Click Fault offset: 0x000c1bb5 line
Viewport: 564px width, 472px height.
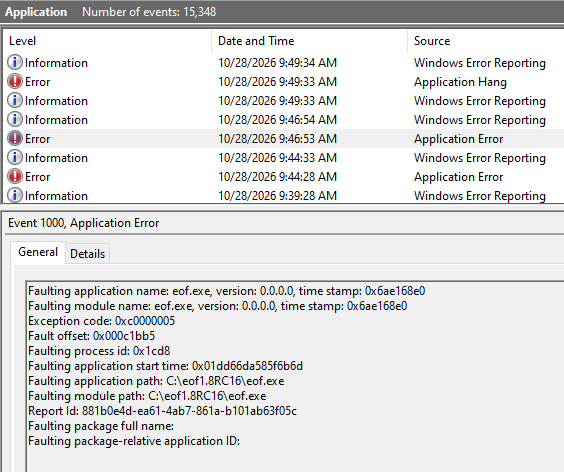click(x=91, y=336)
